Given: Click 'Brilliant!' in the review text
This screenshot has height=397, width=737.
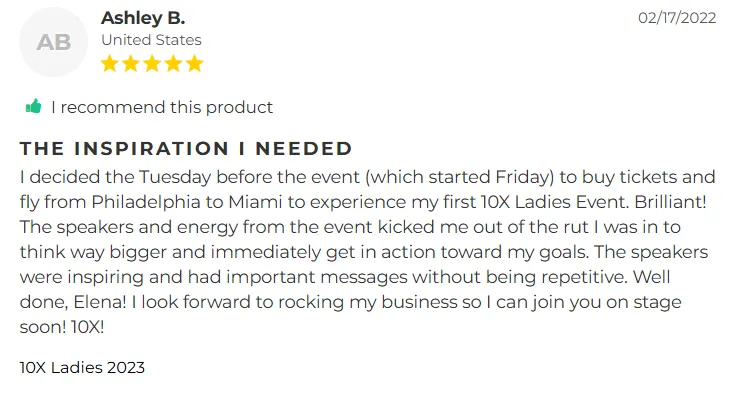Looking at the screenshot, I should coord(670,202).
